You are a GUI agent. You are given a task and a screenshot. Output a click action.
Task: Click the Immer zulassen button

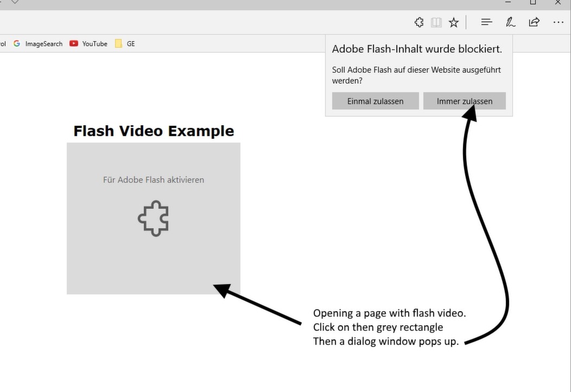[x=464, y=101]
